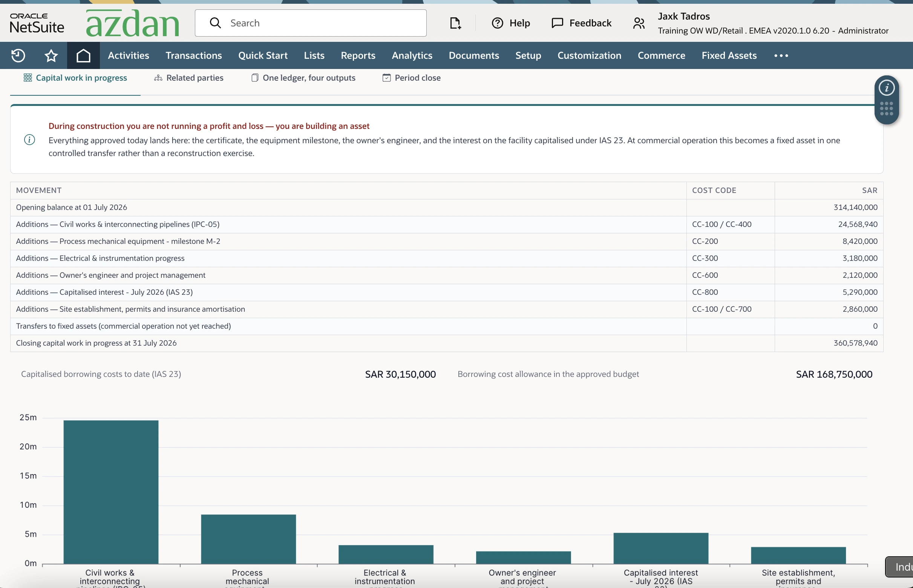Screen dimensions: 913x588
Task: Open the Lists menu
Action: tap(314, 55)
